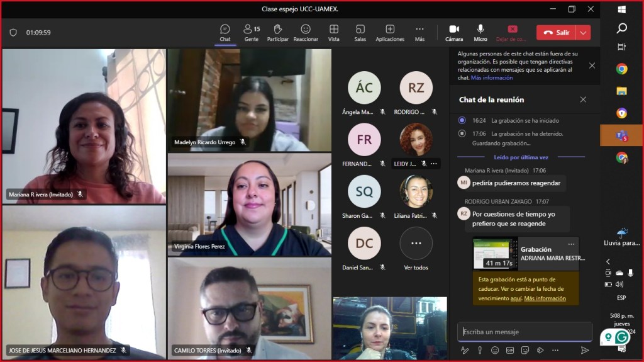Screen dimensions: 644x362
Task: Raise hand with the Participar button
Action: click(277, 33)
